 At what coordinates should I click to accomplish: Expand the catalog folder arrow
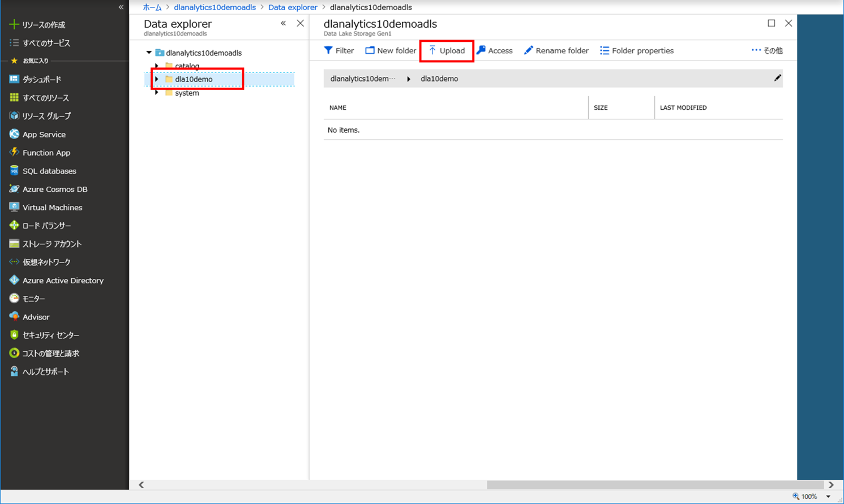(x=157, y=66)
